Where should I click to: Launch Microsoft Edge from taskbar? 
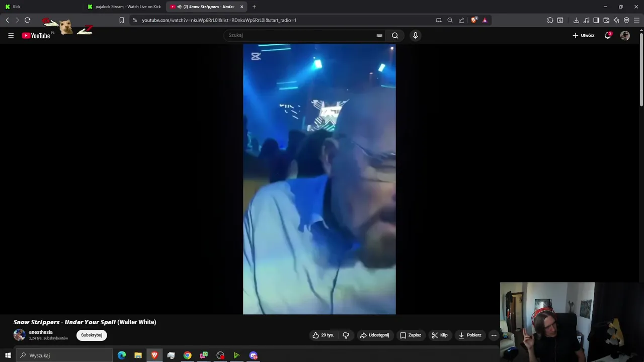tap(122, 355)
